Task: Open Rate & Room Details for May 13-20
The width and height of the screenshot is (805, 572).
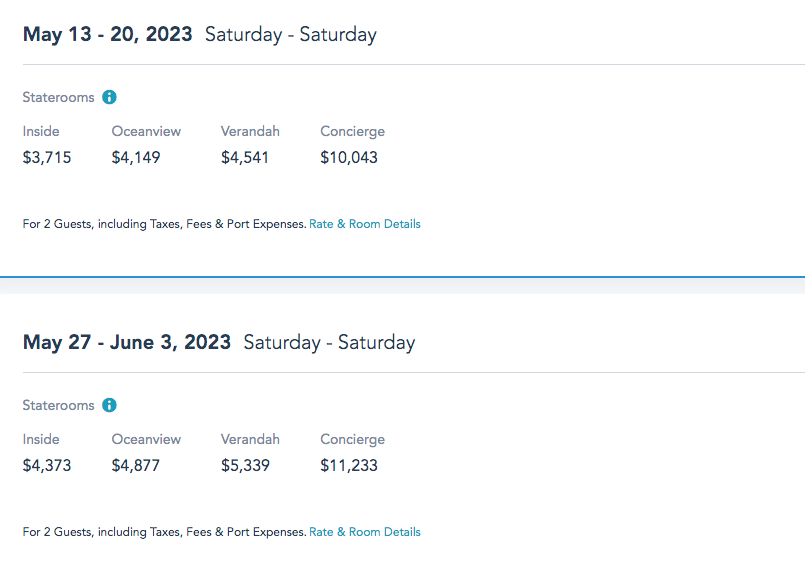Action: pyautogui.click(x=365, y=224)
